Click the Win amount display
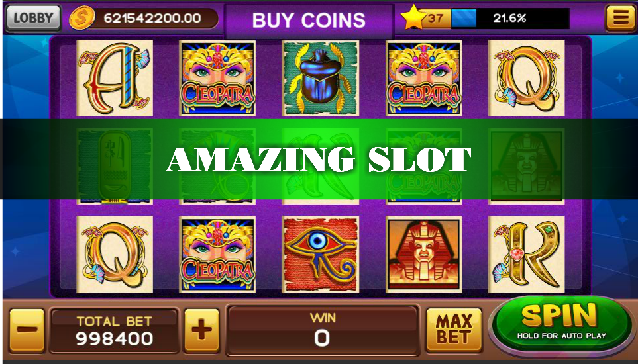This screenshot has width=638, height=364. [x=322, y=330]
